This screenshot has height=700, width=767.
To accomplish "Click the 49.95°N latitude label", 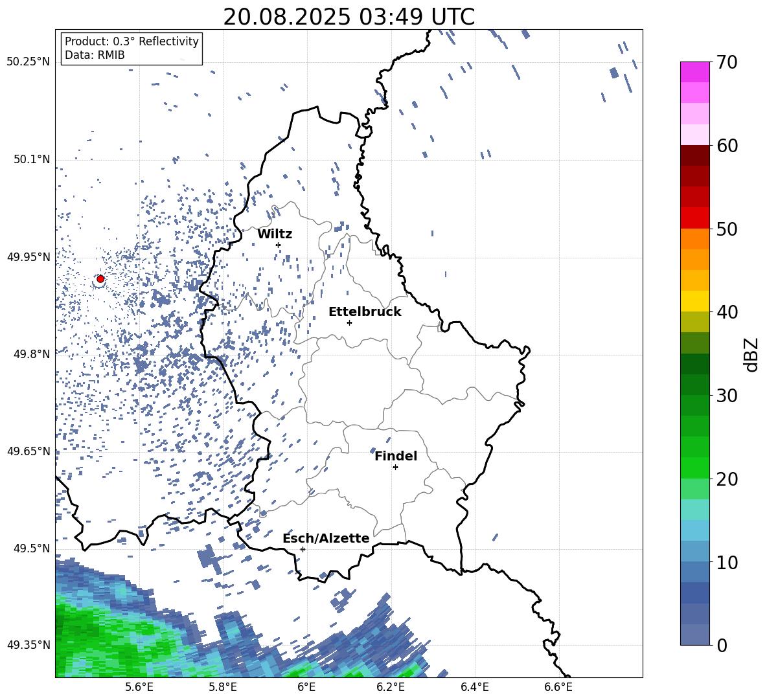I will 29,257.
